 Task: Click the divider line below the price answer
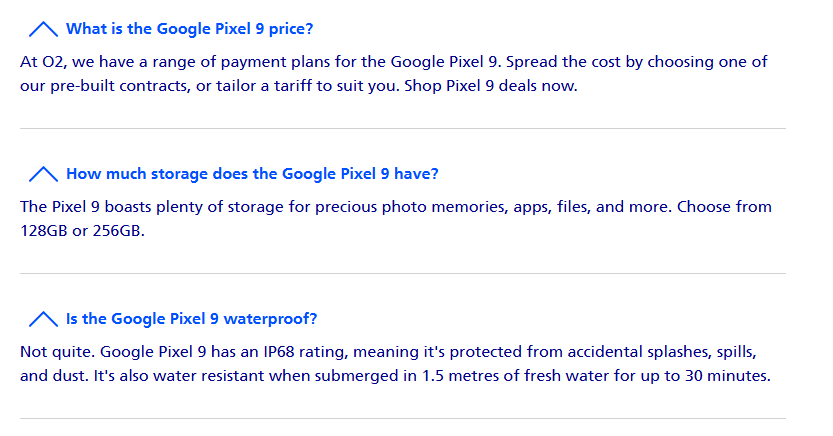(403, 129)
